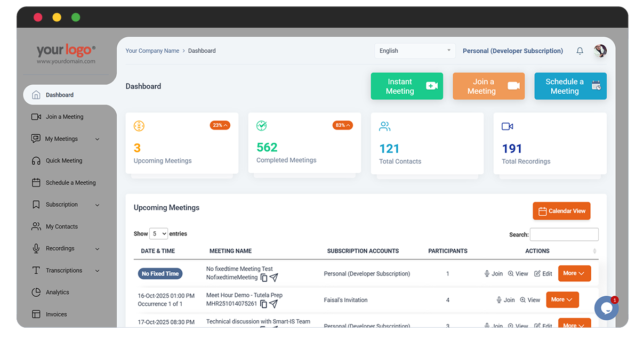Switch to Calendar View

[561, 211]
